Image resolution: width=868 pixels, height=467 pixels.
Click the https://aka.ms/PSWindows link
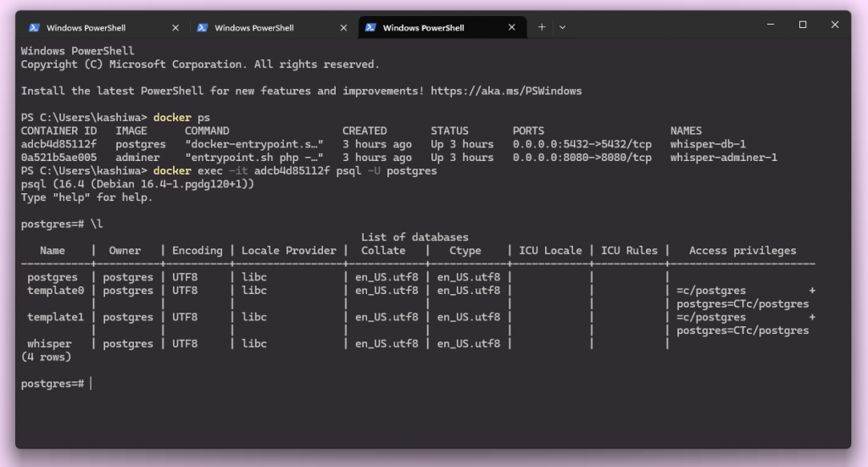pos(506,91)
